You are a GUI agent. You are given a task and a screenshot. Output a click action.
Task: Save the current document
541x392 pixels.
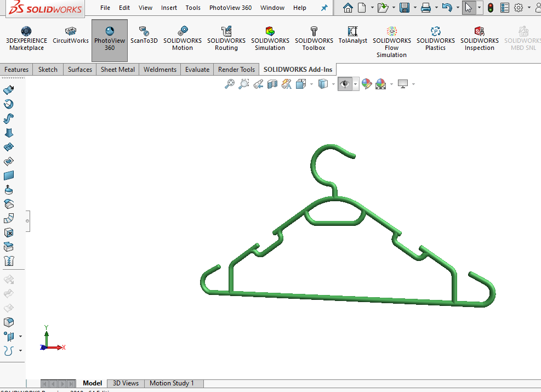[405, 8]
